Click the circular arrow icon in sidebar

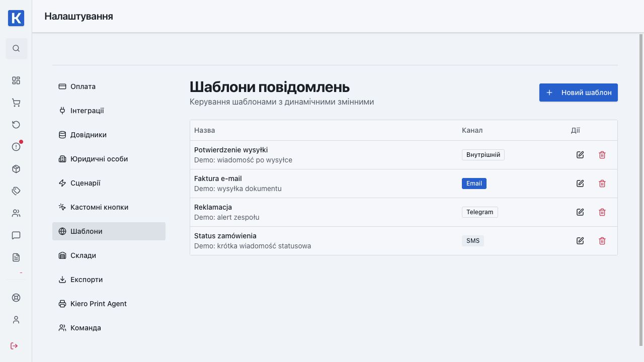(16, 125)
